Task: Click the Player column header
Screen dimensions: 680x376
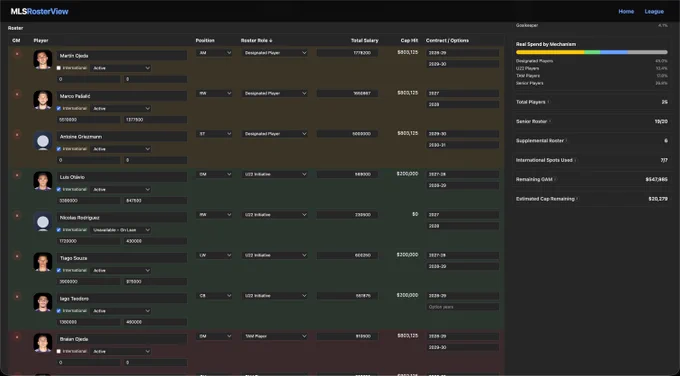Action: [x=41, y=40]
